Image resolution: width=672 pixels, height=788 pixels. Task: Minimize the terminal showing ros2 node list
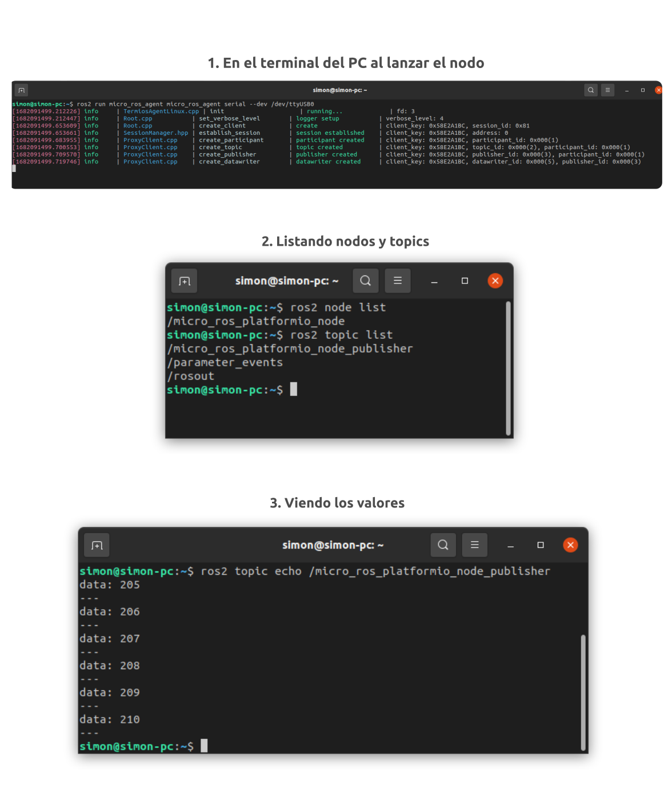pos(434,281)
